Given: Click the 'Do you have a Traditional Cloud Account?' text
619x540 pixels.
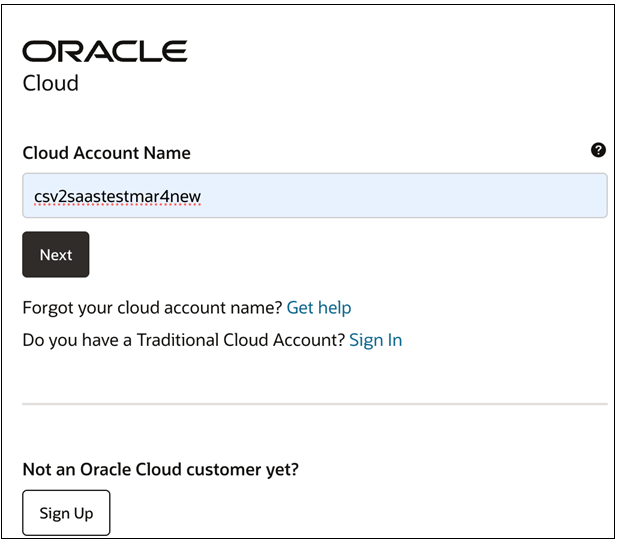Looking at the screenshot, I should (184, 340).
